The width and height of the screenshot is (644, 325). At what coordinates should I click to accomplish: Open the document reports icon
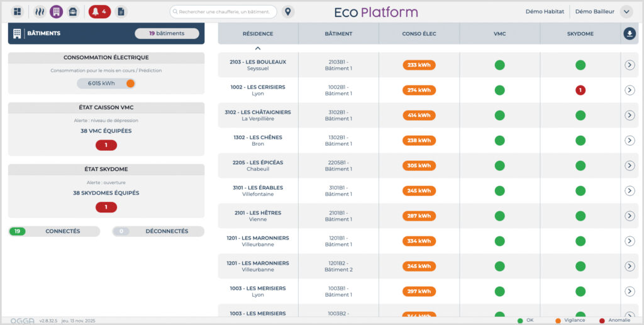121,12
